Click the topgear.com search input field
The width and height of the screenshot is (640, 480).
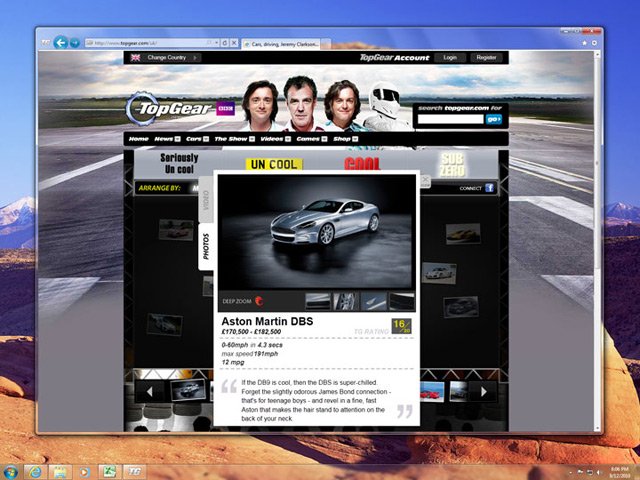[x=450, y=119]
